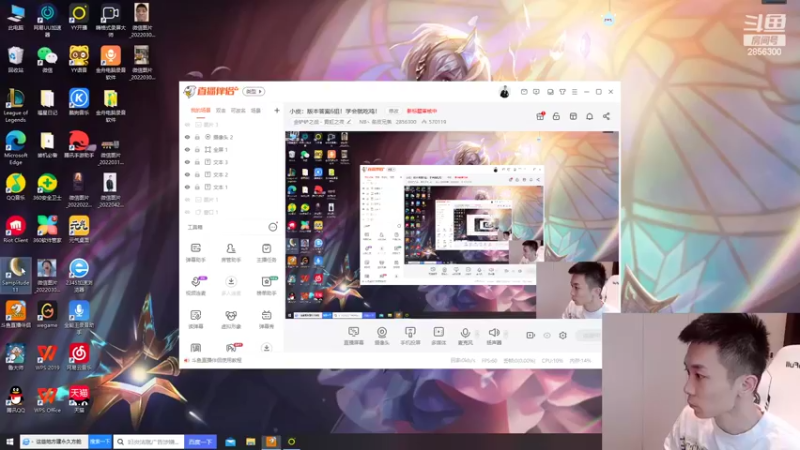Select the 窗口 1 source row

(232, 212)
